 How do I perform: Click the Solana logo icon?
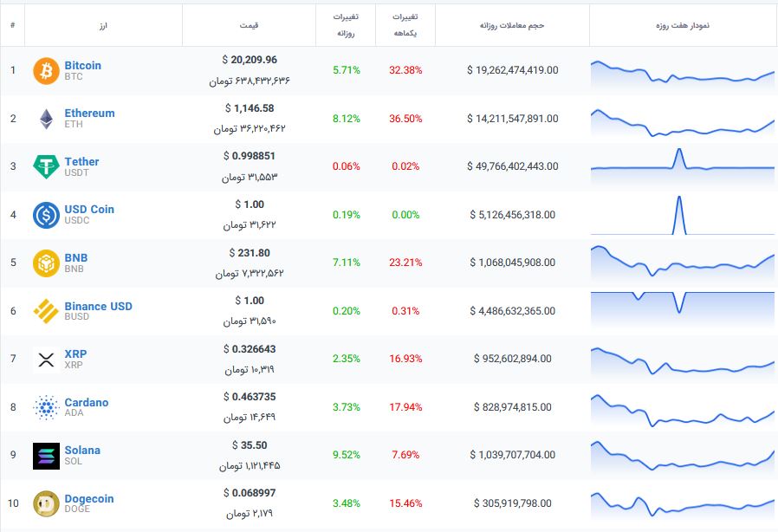coord(46,456)
